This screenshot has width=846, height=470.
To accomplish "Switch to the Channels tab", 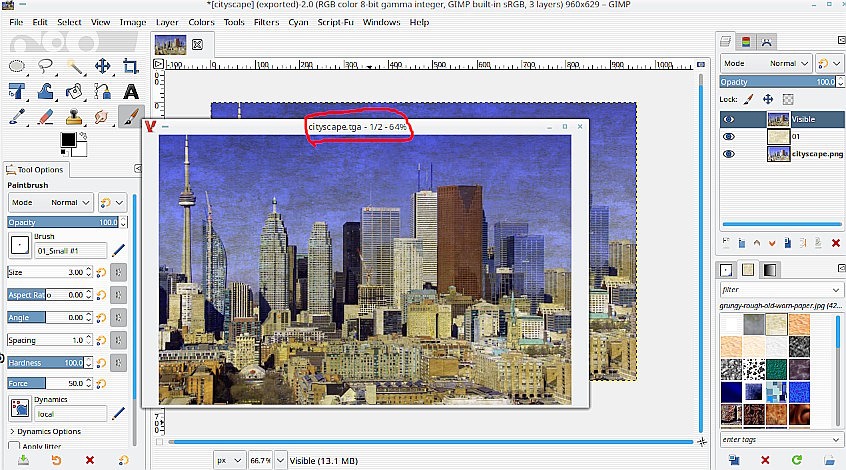I will (x=746, y=42).
